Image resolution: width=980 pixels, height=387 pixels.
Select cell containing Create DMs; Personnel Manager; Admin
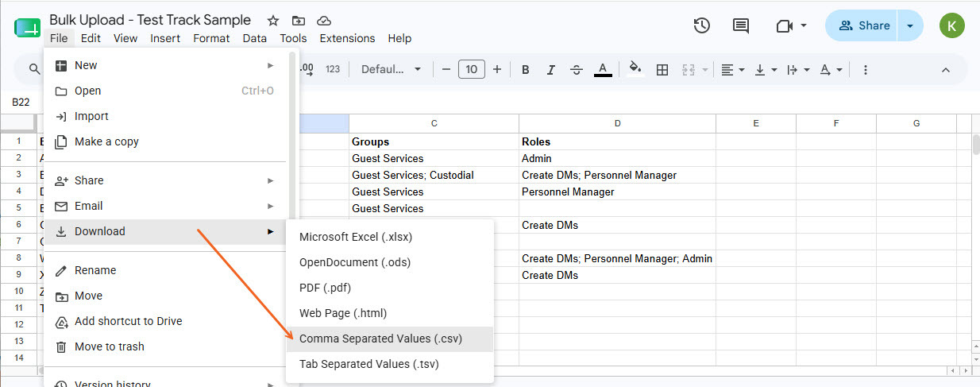(617, 258)
